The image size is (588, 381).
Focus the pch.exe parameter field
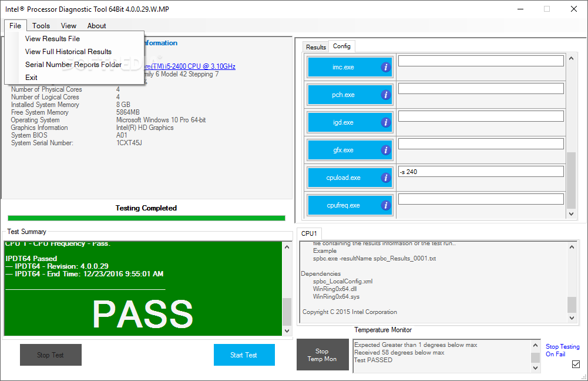[x=481, y=89]
